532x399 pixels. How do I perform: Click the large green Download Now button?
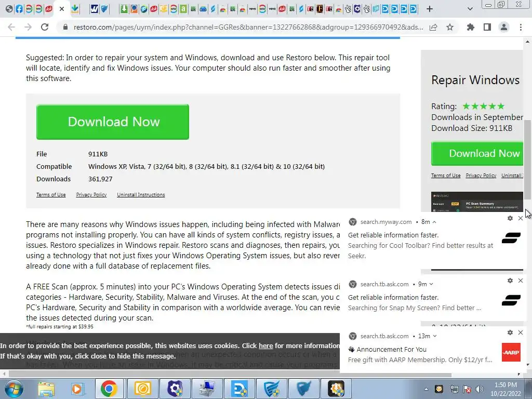click(113, 122)
